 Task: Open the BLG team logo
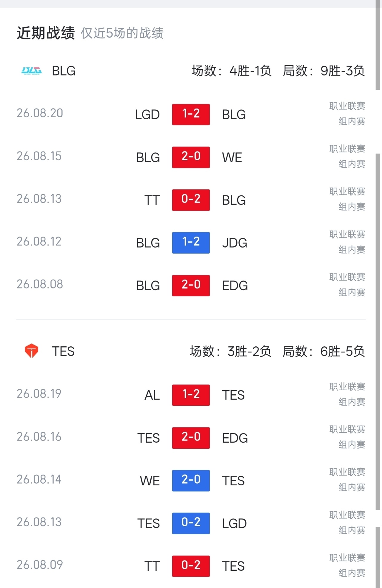point(32,71)
